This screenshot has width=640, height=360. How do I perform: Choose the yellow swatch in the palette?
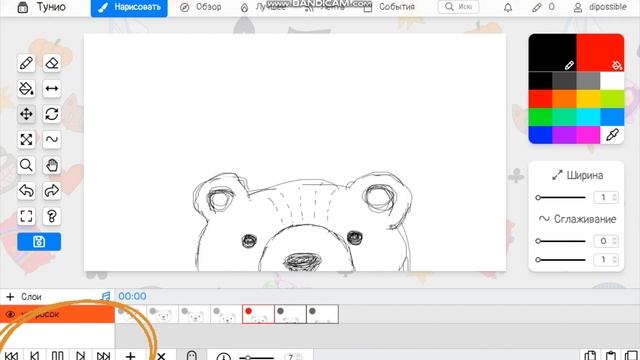[588, 99]
